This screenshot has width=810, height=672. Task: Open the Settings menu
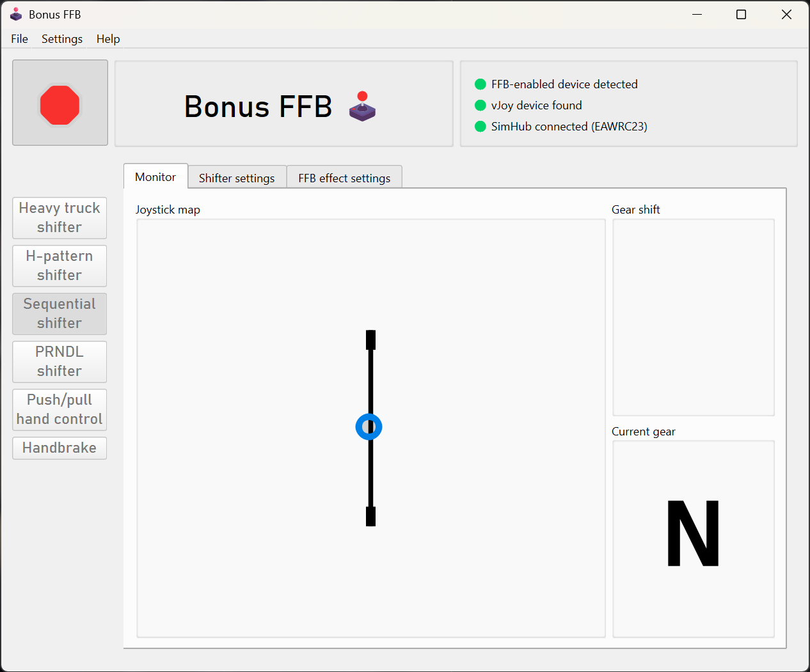[x=62, y=39]
